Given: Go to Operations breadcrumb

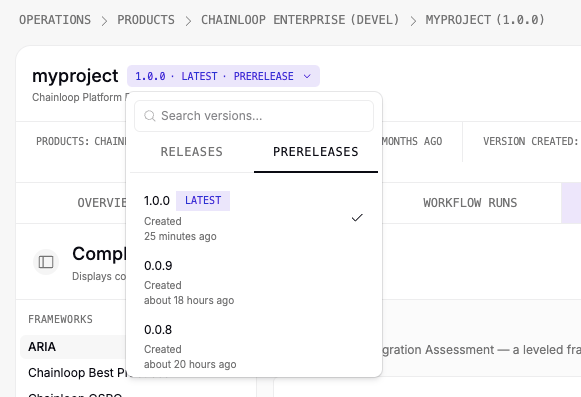Looking at the screenshot, I should coord(55,20).
